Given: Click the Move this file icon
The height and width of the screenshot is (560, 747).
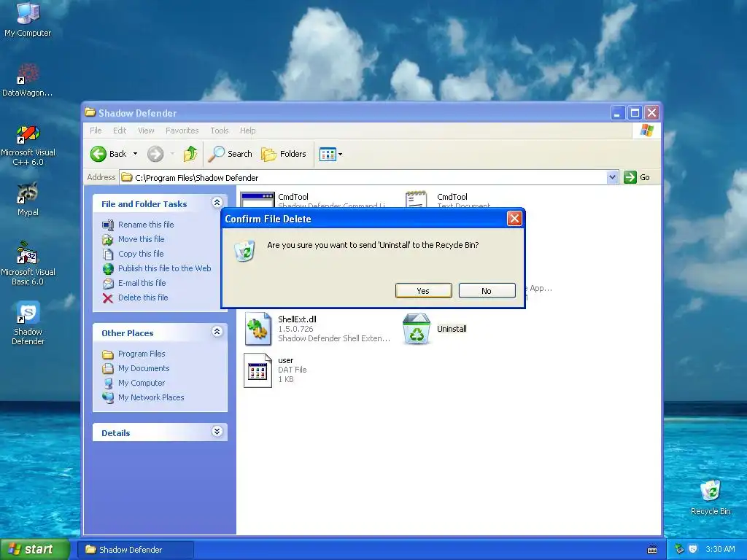Looking at the screenshot, I should pyautogui.click(x=108, y=239).
